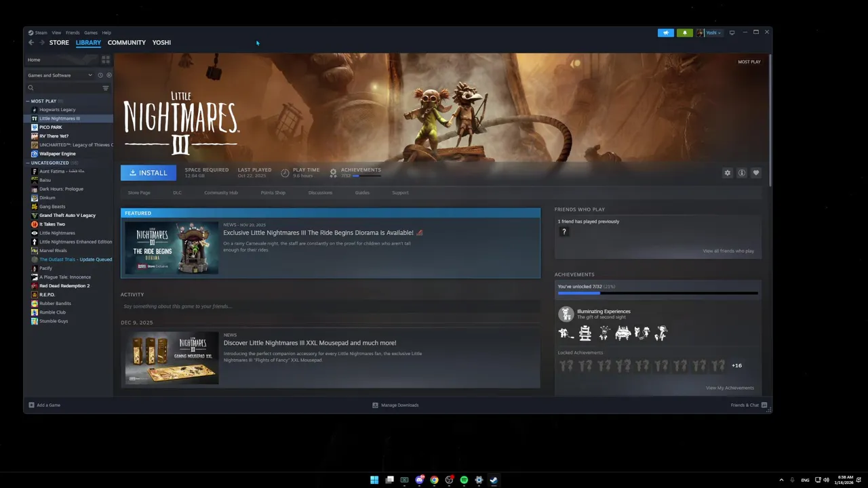Screen dimensions: 868x488
Task: Open Games and Software filter dropdown
Action: [60, 75]
